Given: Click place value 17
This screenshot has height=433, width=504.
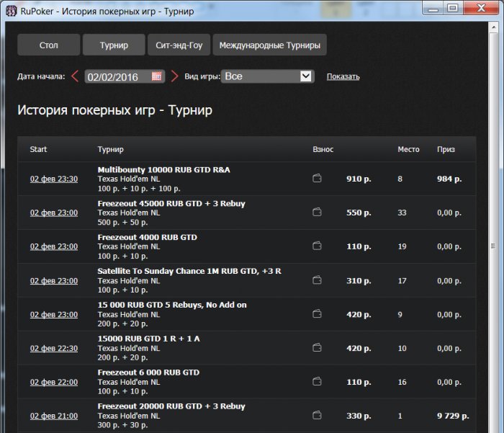Looking at the screenshot, I should (x=402, y=280).
